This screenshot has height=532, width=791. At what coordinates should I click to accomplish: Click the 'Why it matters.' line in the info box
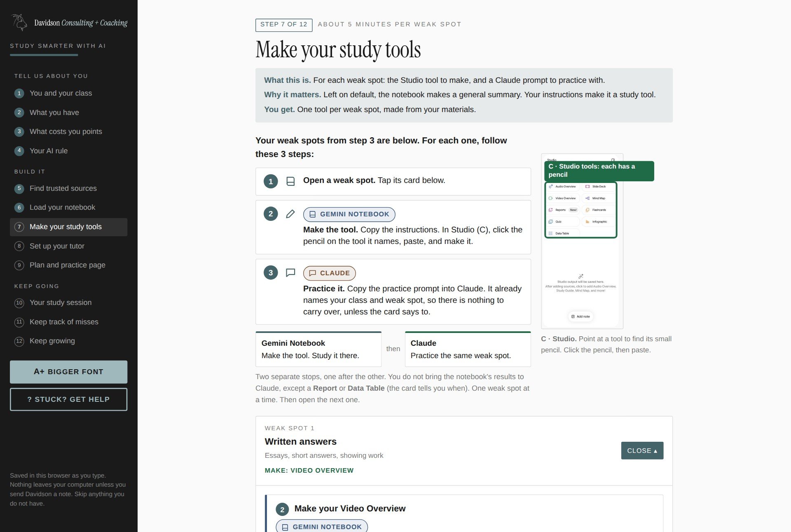click(460, 95)
